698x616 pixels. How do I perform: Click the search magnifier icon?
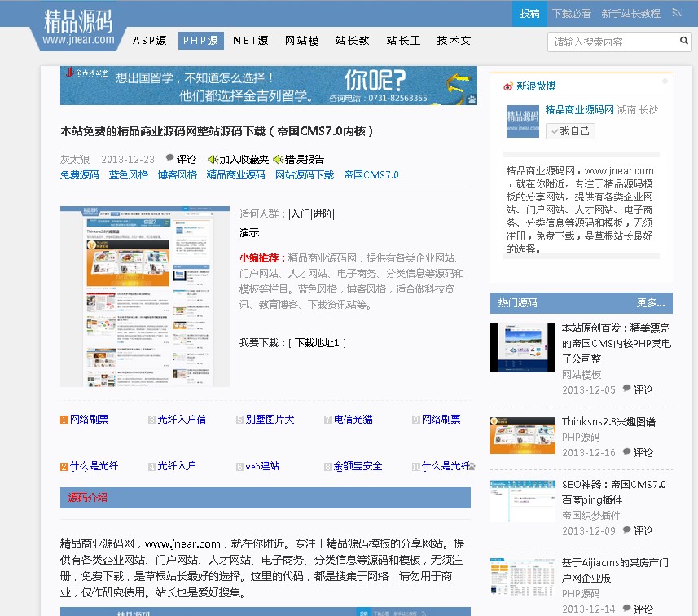point(684,41)
